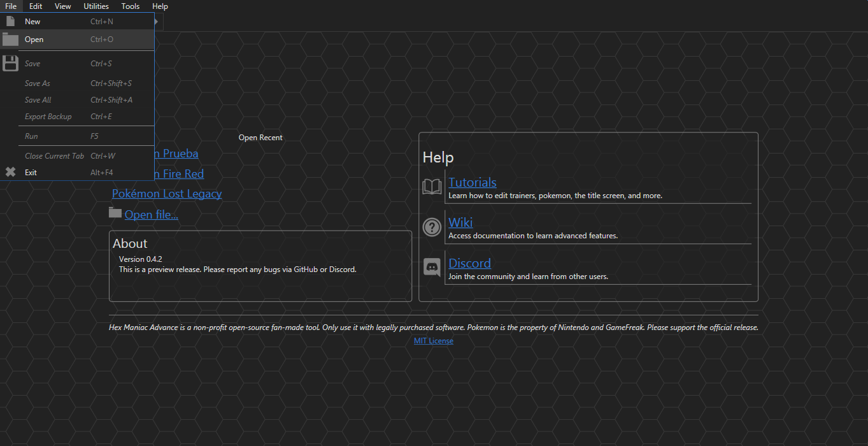Open the Tools menu
Viewport: 868px width, 446px height.
click(x=130, y=6)
